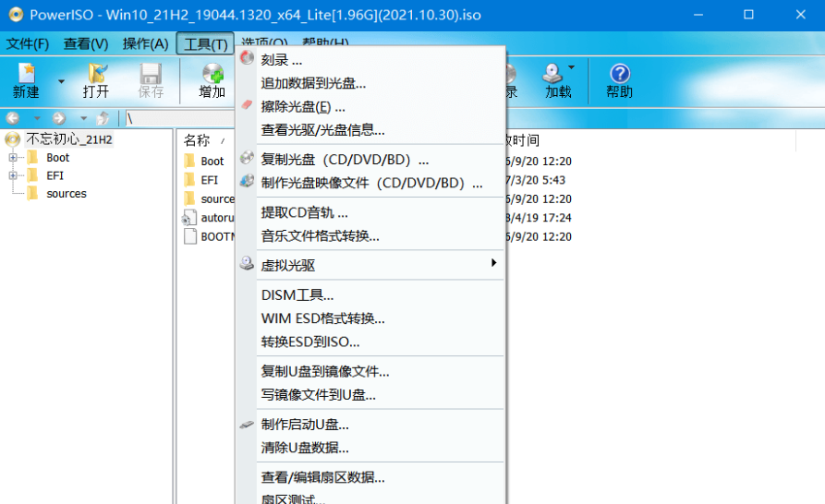
Task: Click the eraser icon beside 擦除光盘
Action: (x=247, y=104)
